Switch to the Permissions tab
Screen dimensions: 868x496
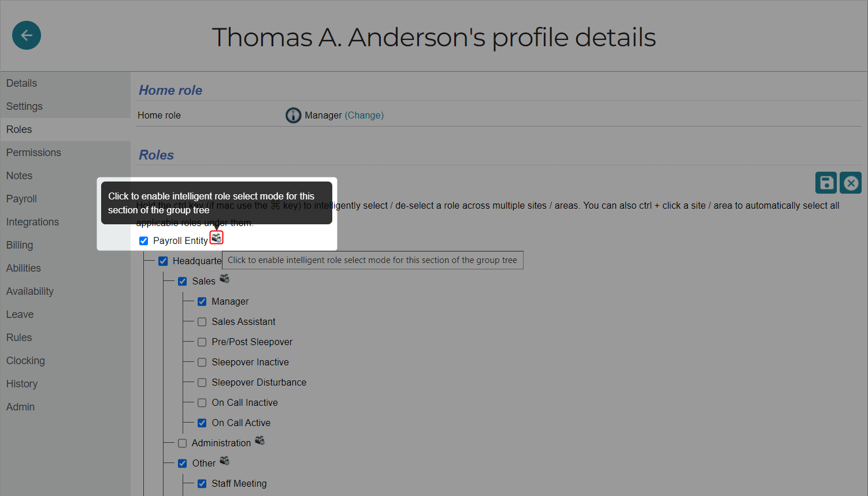(34, 152)
